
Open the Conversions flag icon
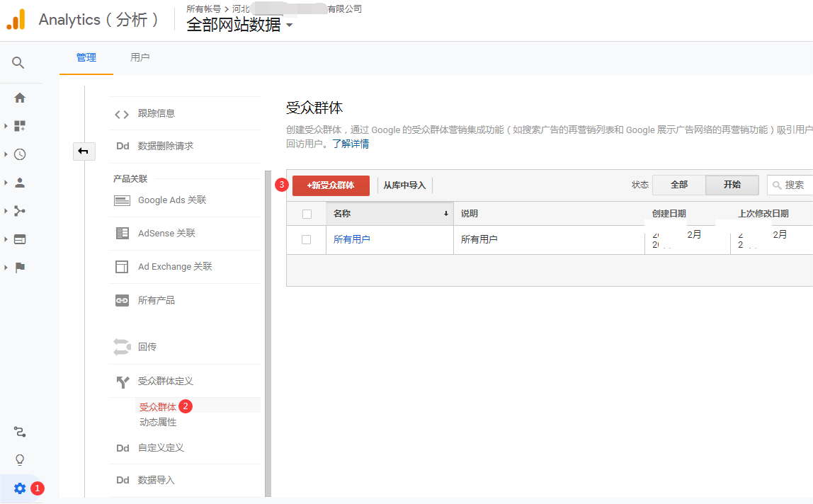19,267
